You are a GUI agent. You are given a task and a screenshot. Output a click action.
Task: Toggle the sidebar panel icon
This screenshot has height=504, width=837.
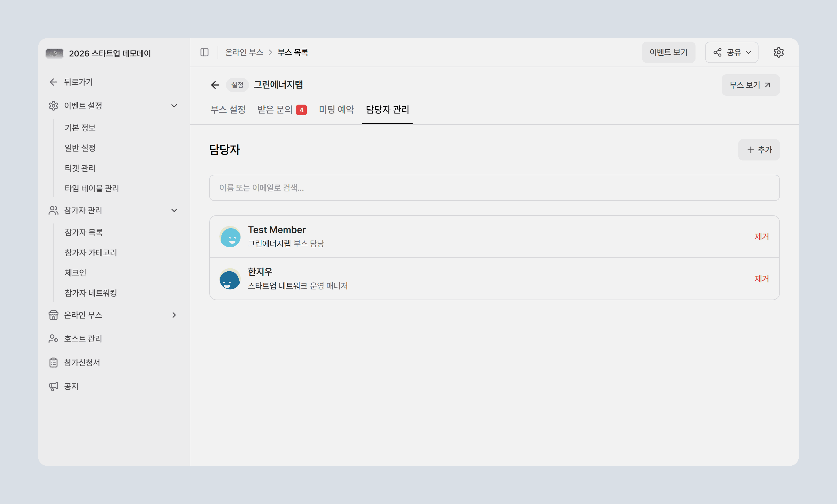point(204,52)
